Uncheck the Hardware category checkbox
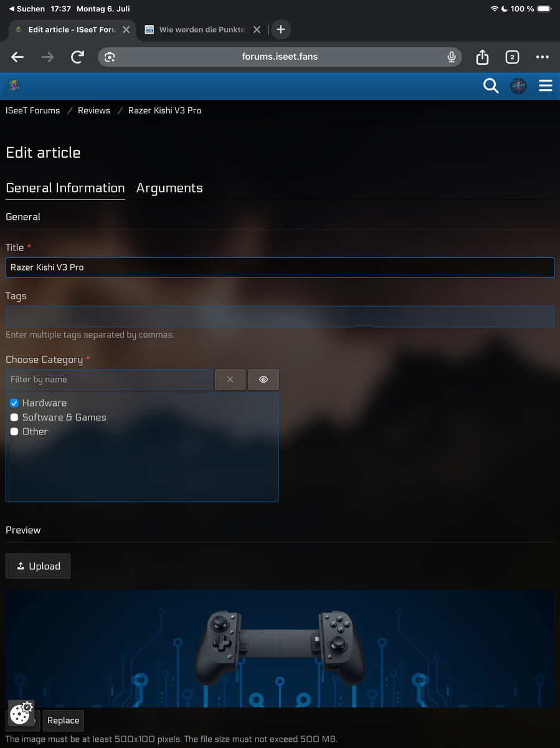 [x=14, y=403]
